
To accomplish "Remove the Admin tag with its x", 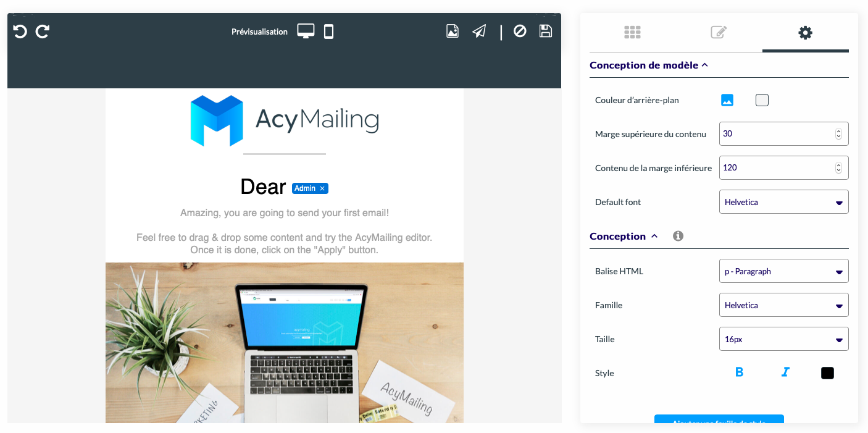I will pos(322,188).
